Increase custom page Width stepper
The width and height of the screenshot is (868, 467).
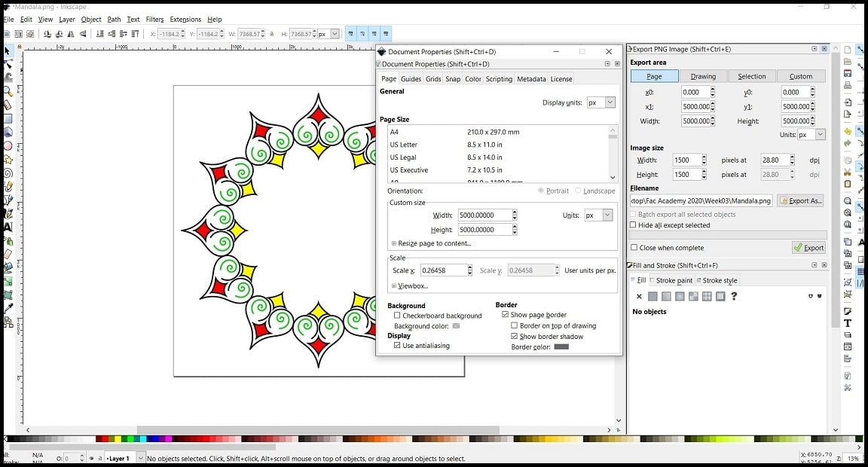point(515,212)
